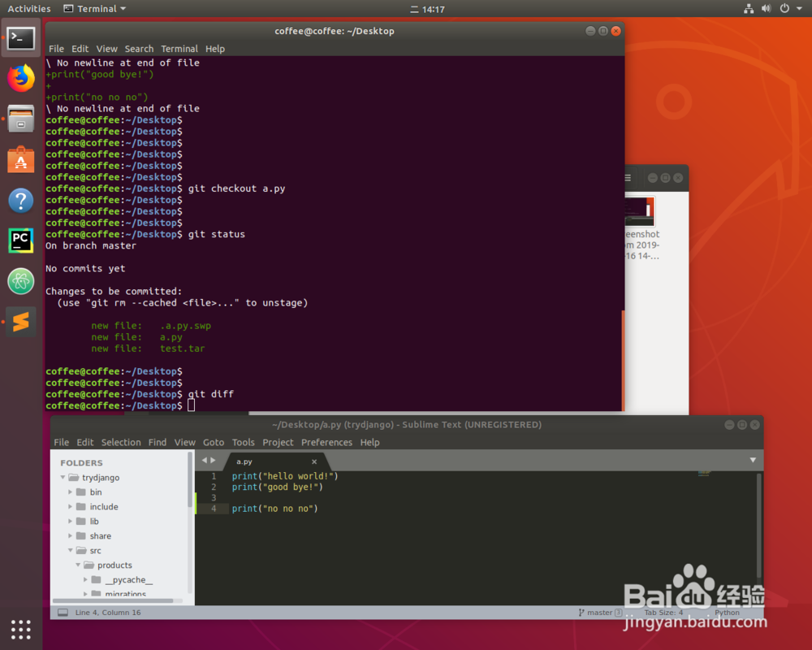Image resolution: width=812 pixels, height=650 pixels.
Task: Go to next tab arrow in Sublime
Action: (213, 460)
